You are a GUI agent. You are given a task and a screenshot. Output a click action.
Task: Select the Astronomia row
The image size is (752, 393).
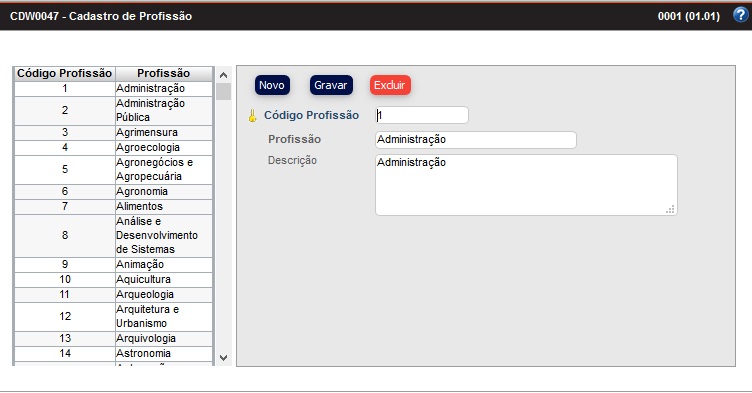click(113, 353)
